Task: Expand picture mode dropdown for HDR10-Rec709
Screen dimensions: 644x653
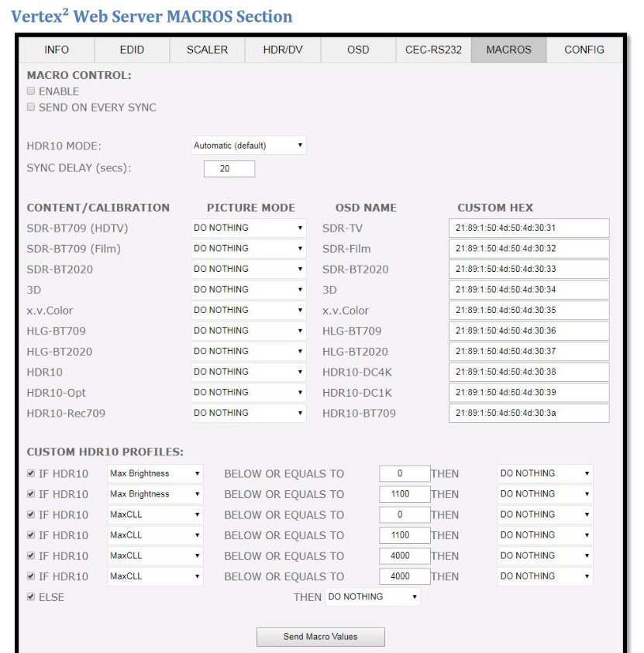Action: (x=248, y=413)
